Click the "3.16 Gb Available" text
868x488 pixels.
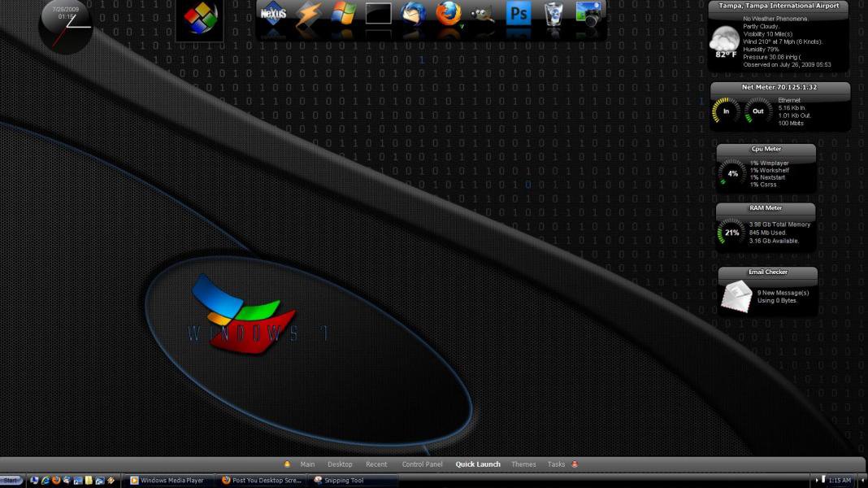pos(774,241)
